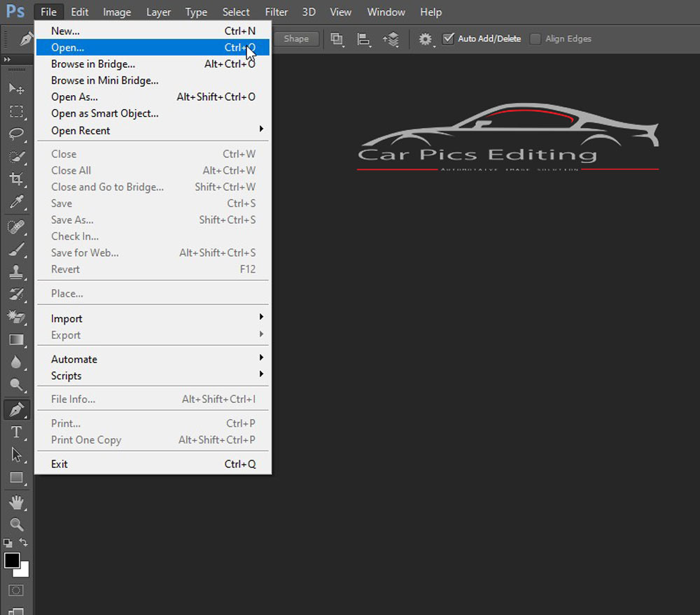
Task: Reset default foreground and background colors
Action: (8, 543)
